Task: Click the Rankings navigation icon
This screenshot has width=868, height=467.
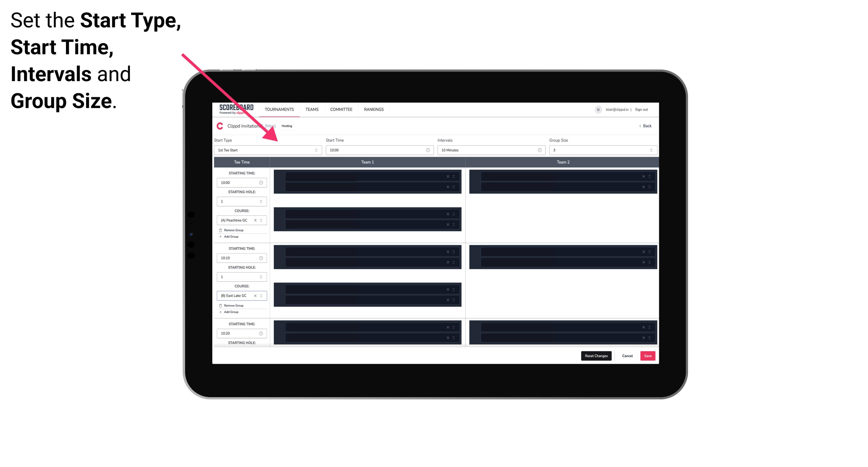Action: coord(374,109)
